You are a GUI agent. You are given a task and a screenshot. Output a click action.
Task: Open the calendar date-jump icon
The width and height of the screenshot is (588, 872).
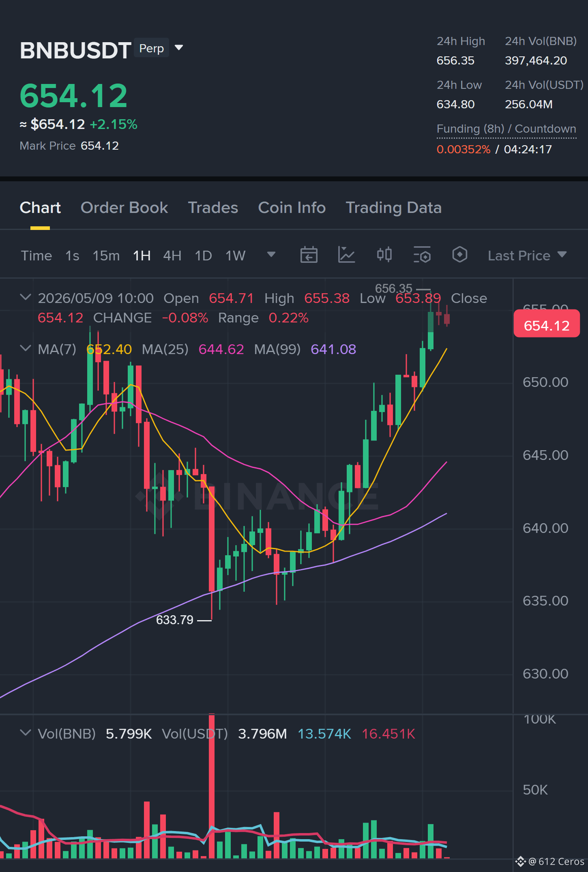point(309,255)
